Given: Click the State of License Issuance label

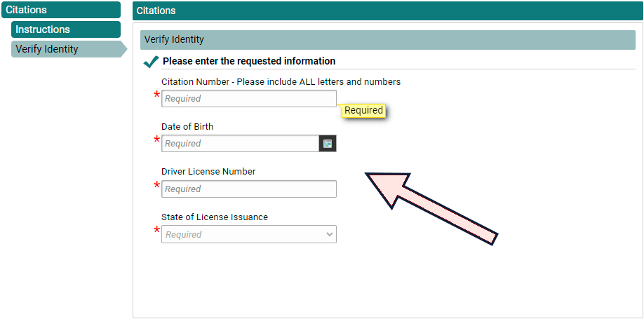Looking at the screenshot, I should [215, 217].
